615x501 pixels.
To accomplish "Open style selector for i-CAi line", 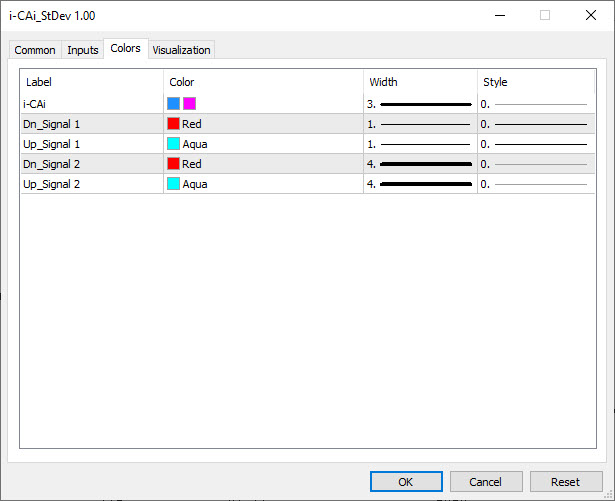I will (x=536, y=104).
